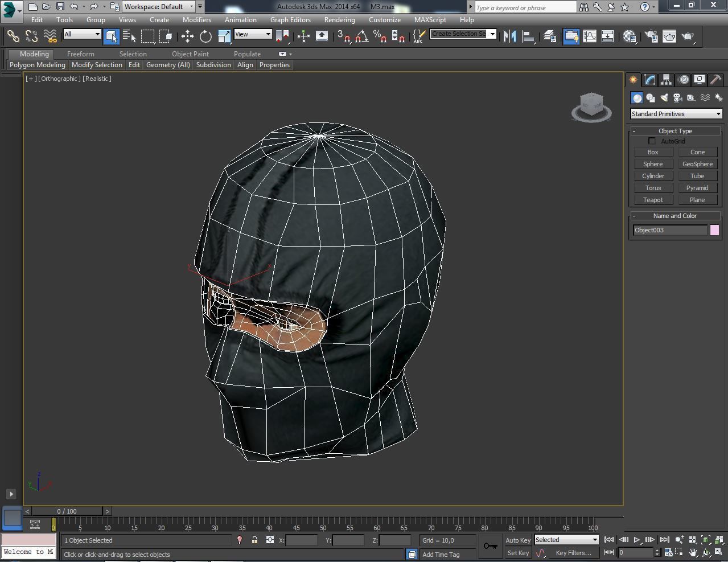Click the Sphere button
The height and width of the screenshot is (562, 728).
tap(653, 164)
